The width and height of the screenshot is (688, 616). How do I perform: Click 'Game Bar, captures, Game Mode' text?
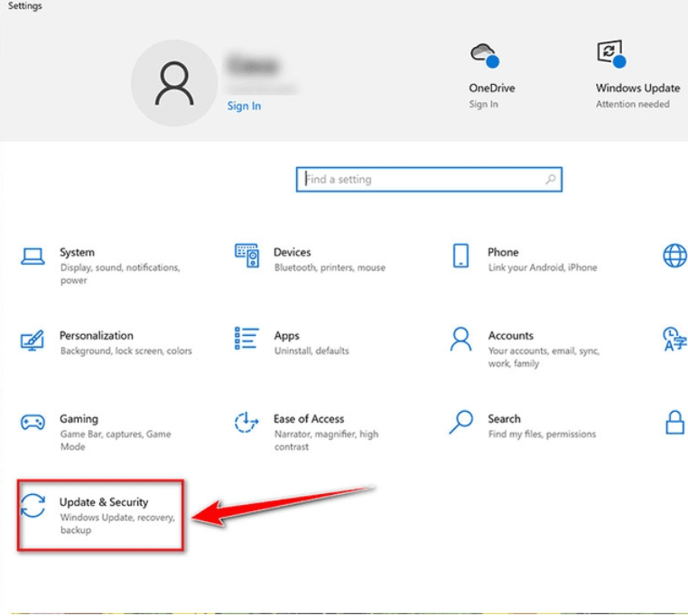click(116, 440)
